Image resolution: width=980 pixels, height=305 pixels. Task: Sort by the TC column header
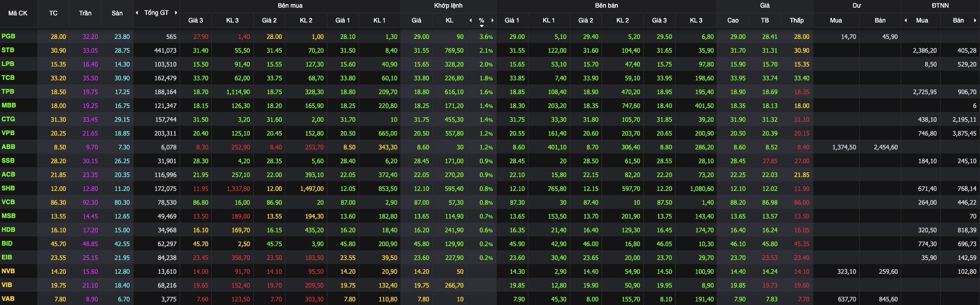(x=53, y=13)
